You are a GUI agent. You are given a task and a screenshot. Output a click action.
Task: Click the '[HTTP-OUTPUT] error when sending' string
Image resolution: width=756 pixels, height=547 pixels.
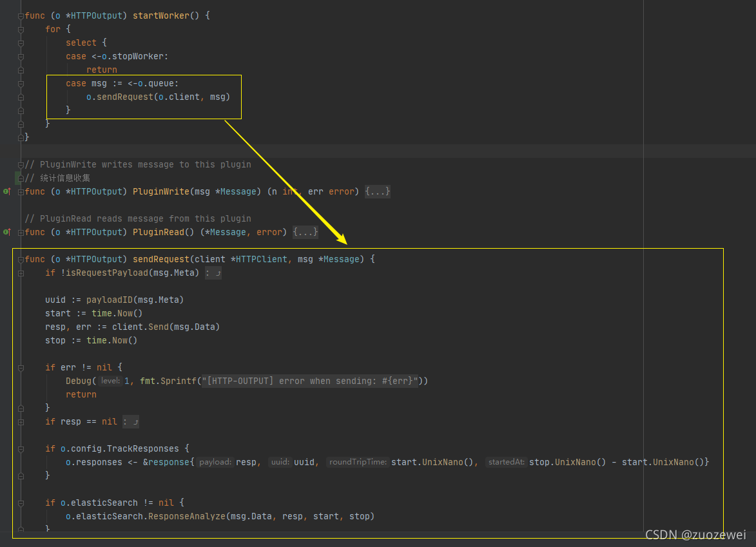(309, 381)
